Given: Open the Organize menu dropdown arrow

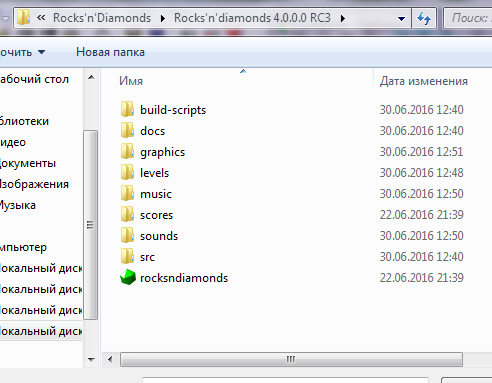Looking at the screenshot, I should pyautogui.click(x=41, y=52).
